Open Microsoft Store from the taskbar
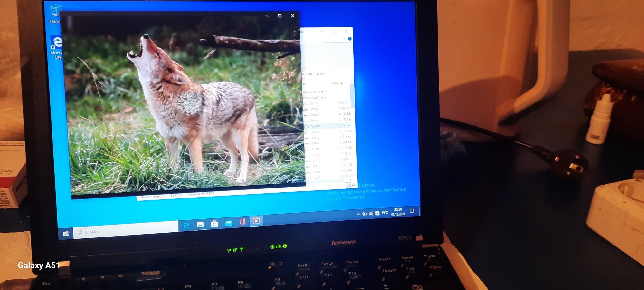The image size is (644, 290). 214,223
